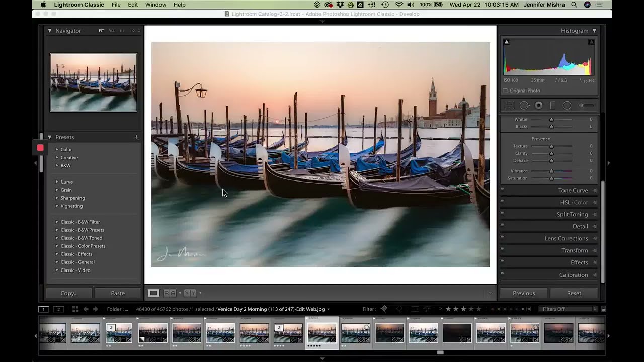Set Navigator zoom to 1:1

(121, 31)
